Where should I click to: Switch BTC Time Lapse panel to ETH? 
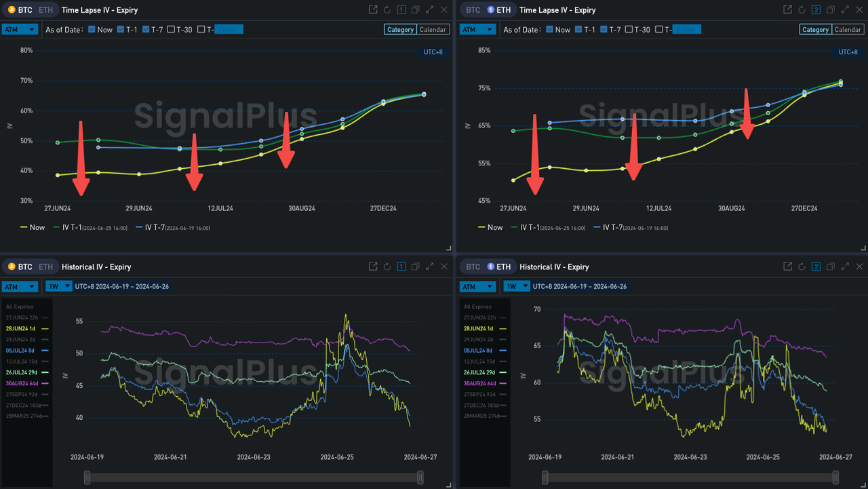point(44,10)
